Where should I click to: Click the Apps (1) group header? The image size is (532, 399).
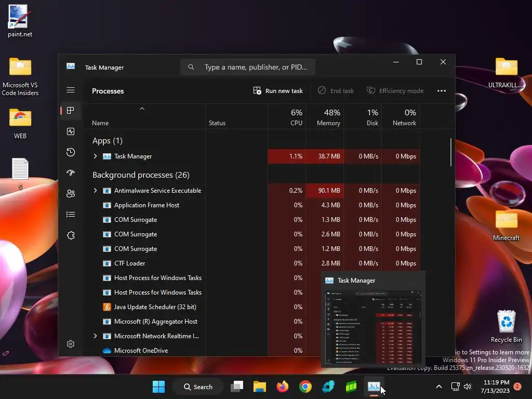point(108,140)
